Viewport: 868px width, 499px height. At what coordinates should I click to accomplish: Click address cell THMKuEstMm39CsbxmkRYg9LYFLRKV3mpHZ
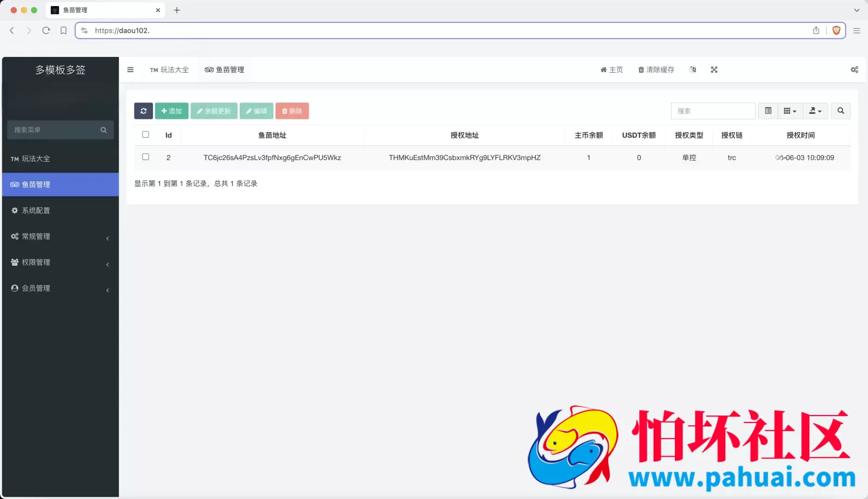click(464, 158)
